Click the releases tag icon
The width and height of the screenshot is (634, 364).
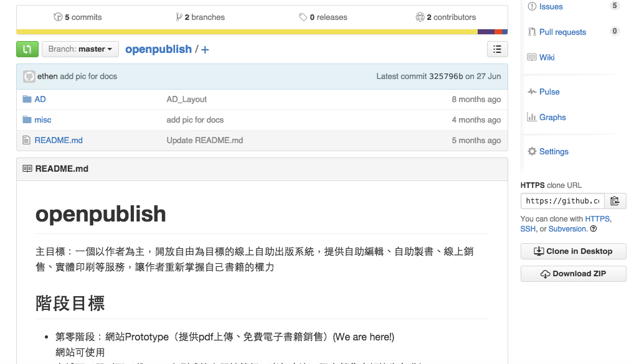(303, 17)
